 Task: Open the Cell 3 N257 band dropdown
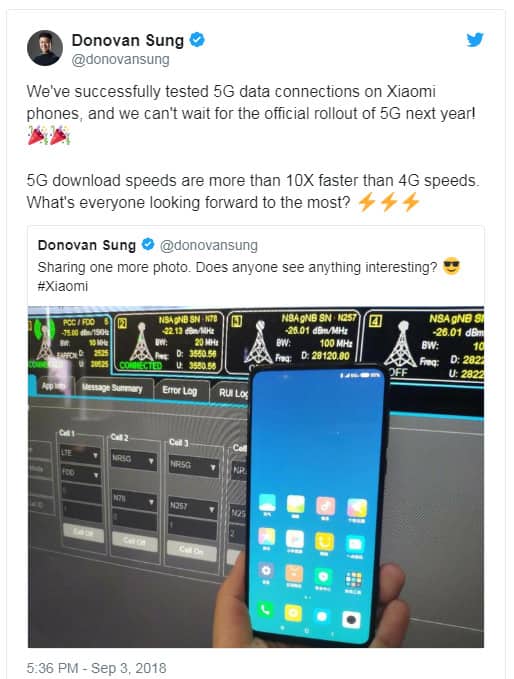(193, 508)
